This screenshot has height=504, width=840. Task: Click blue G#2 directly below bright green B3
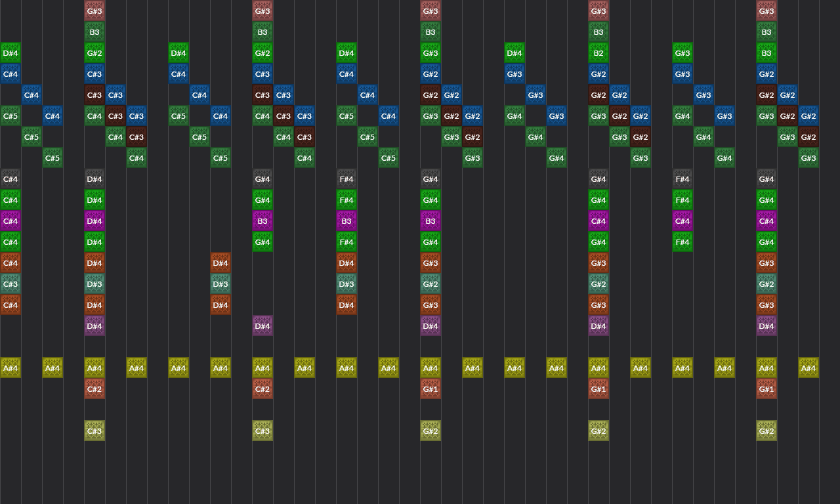click(x=766, y=74)
